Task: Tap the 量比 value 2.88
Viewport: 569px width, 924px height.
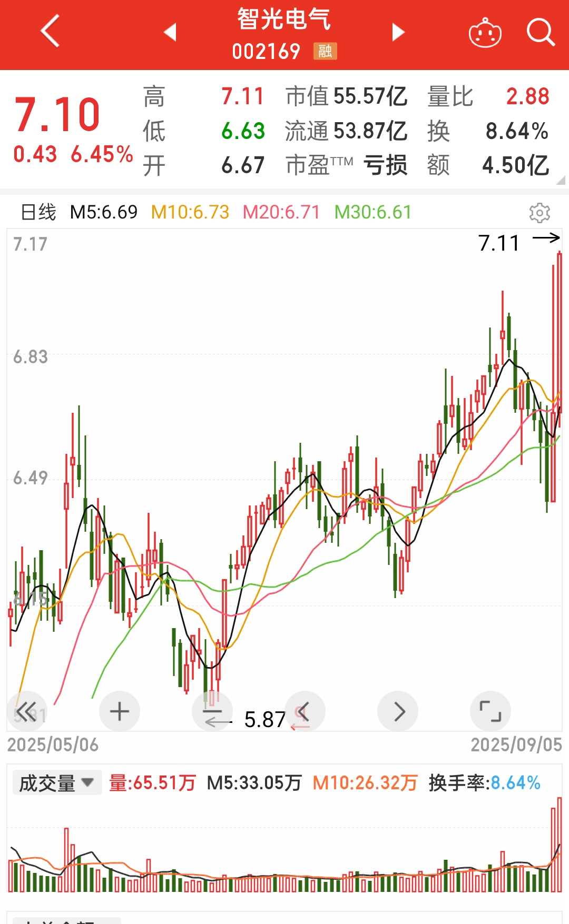Action: pyautogui.click(x=527, y=96)
